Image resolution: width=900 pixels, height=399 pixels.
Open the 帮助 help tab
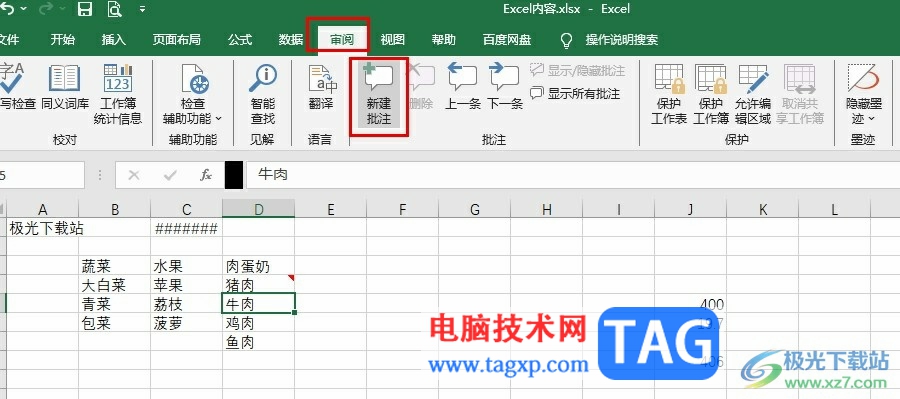[444, 40]
